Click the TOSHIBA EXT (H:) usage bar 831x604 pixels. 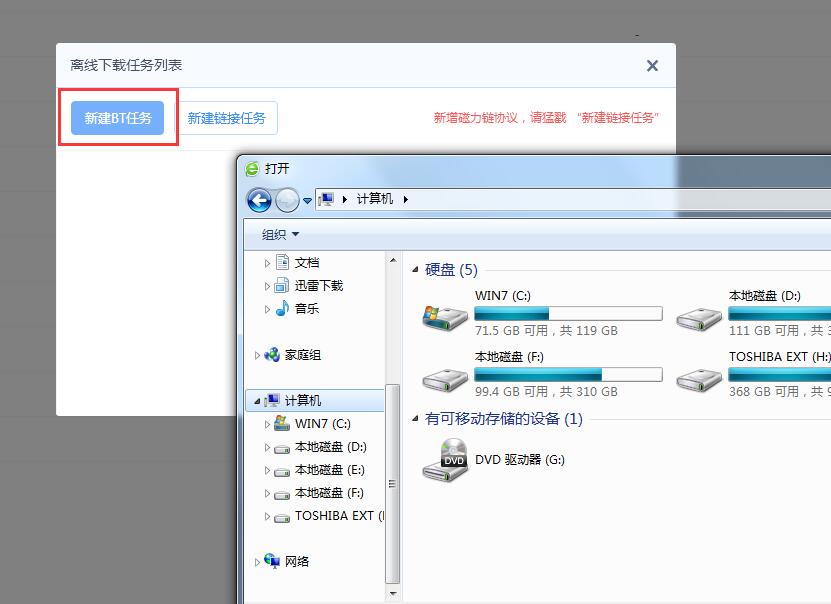pos(780,375)
